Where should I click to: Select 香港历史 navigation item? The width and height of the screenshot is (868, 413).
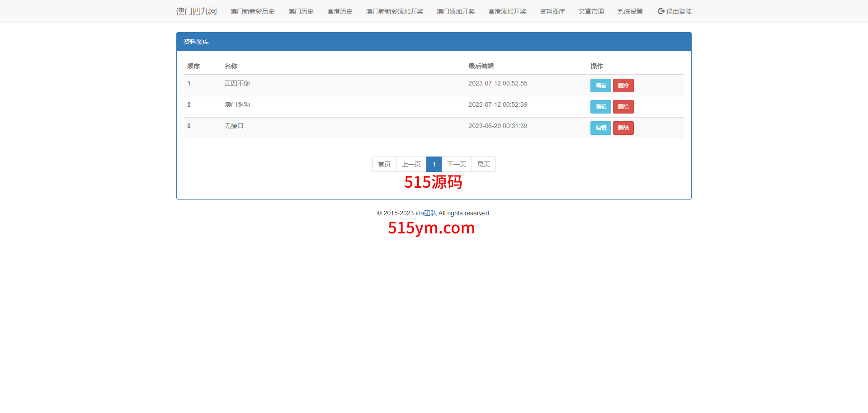click(340, 11)
